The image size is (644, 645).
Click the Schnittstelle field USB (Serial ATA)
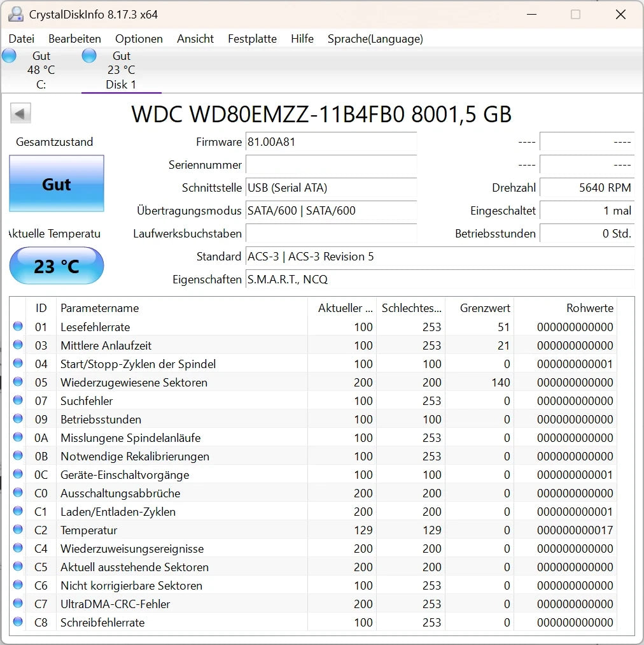pos(331,188)
